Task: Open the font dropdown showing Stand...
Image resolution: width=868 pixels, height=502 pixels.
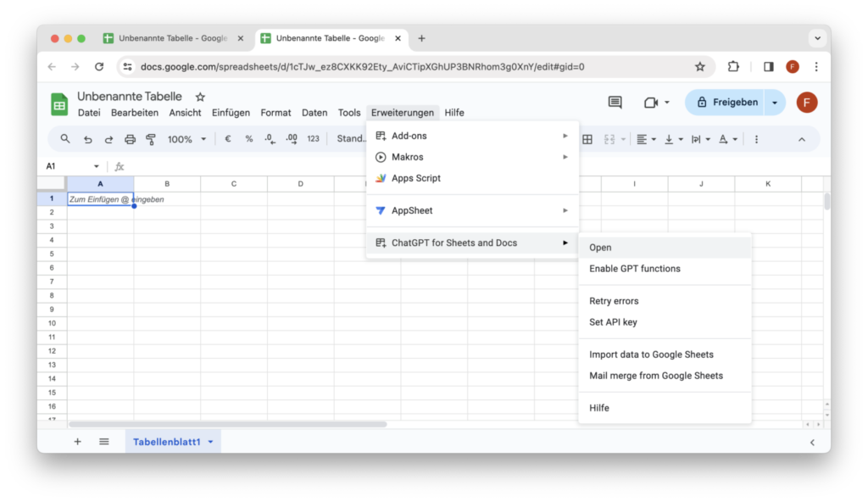Action: pos(352,139)
